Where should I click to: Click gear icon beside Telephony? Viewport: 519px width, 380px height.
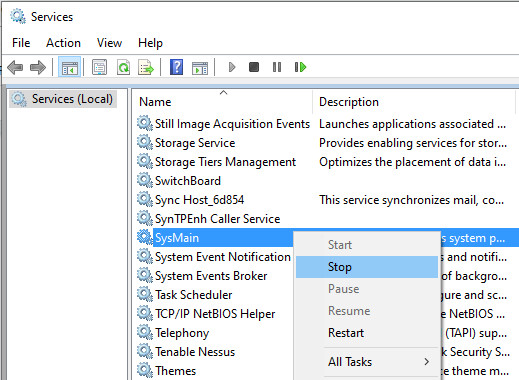click(145, 333)
